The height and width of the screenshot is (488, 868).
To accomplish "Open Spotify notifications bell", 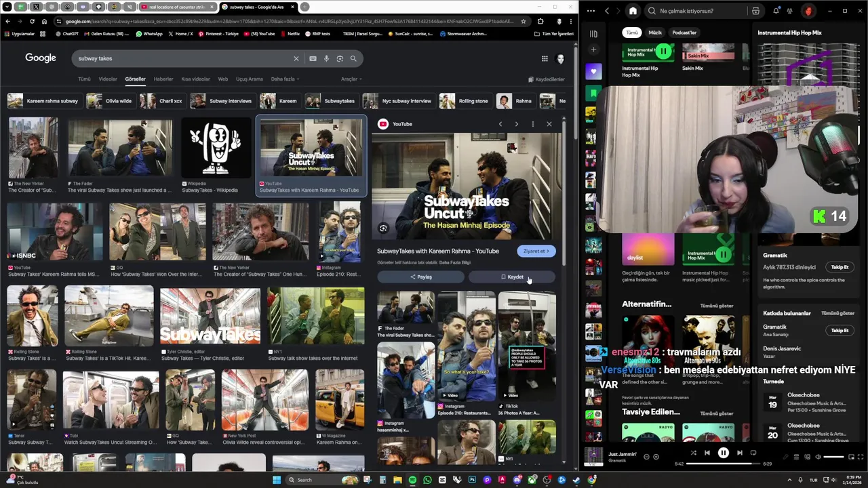I will tap(776, 11).
